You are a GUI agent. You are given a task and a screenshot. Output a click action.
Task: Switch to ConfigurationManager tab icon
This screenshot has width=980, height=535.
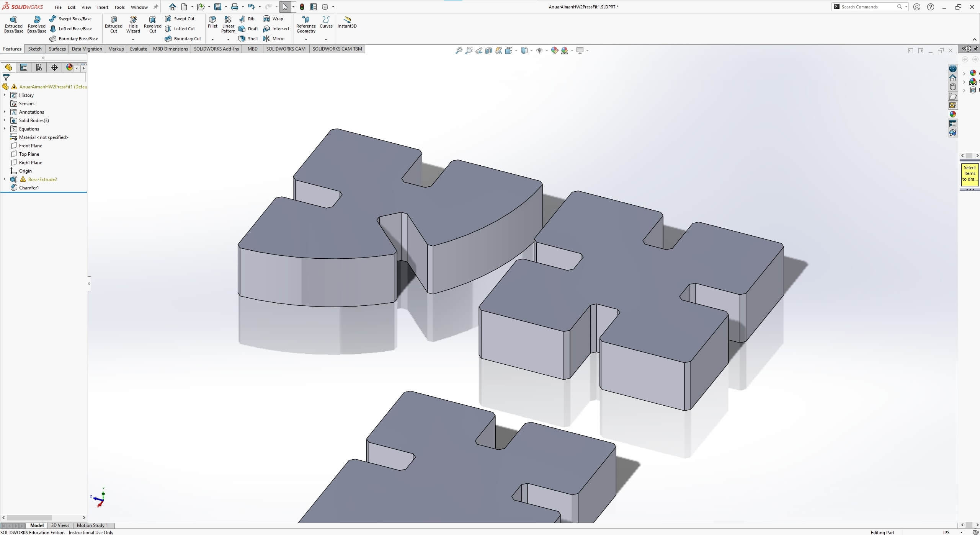tap(39, 68)
